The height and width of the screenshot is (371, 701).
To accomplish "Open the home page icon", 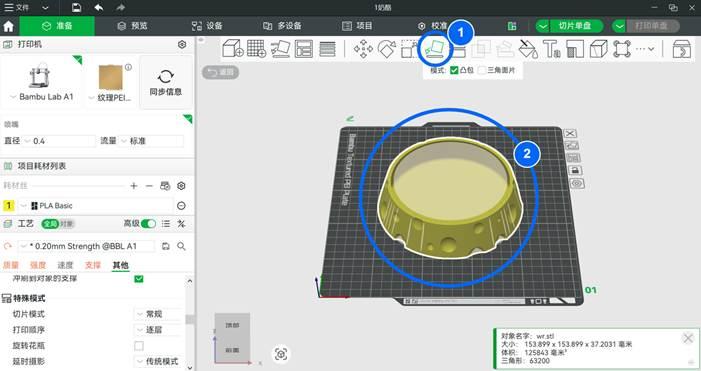I will 8,26.
